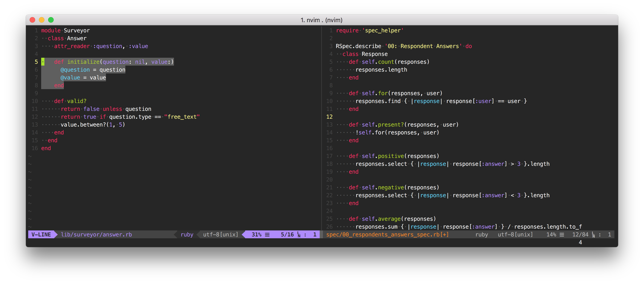Click the right pane's utf-8[unix] encoding label

[515, 235]
